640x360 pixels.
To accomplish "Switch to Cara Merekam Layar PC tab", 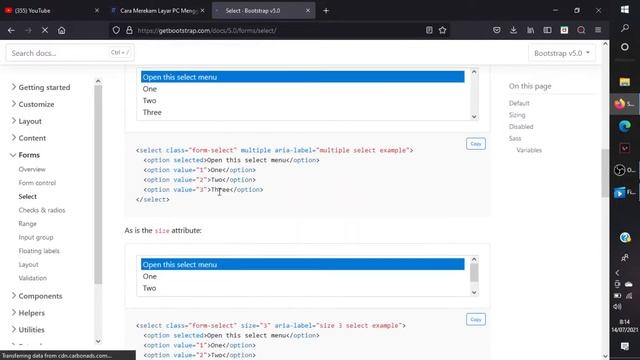I will pos(157,11).
